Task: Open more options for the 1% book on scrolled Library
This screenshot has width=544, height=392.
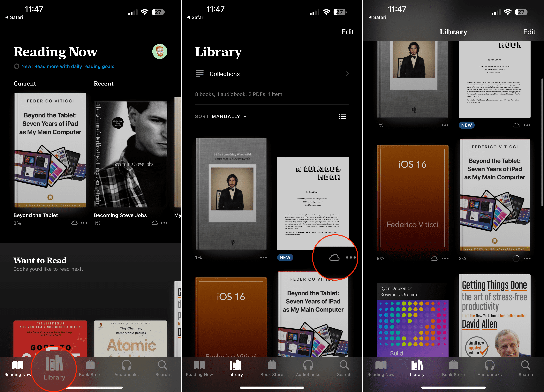Action: [x=445, y=125]
